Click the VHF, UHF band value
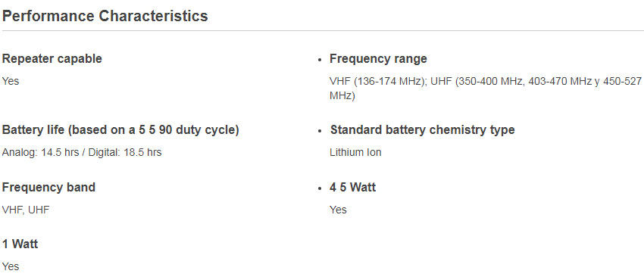The image size is (644, 280). point(26,210)
